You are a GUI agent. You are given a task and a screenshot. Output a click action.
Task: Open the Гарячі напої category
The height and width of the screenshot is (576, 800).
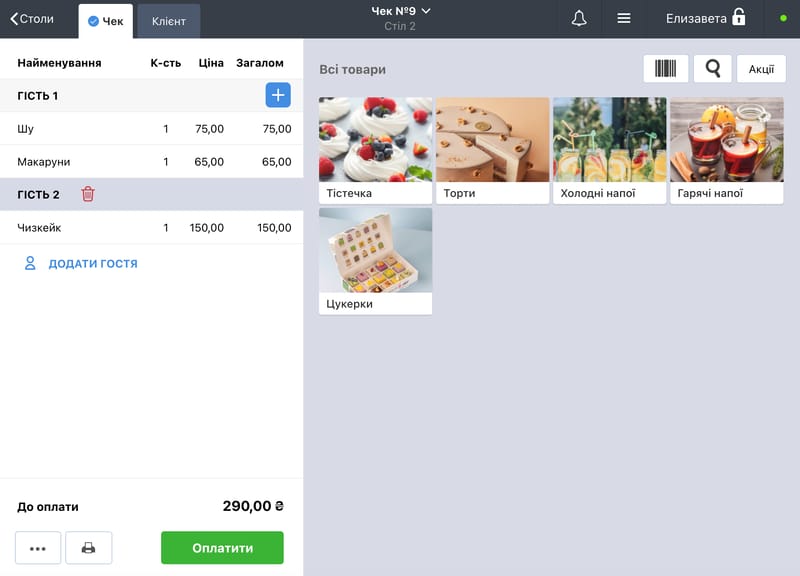tap(727, 151)
